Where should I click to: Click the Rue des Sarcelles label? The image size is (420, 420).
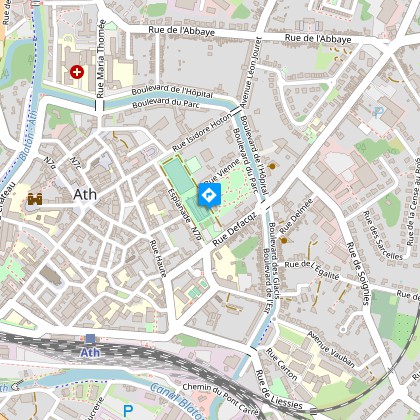[x=383, y=235]
